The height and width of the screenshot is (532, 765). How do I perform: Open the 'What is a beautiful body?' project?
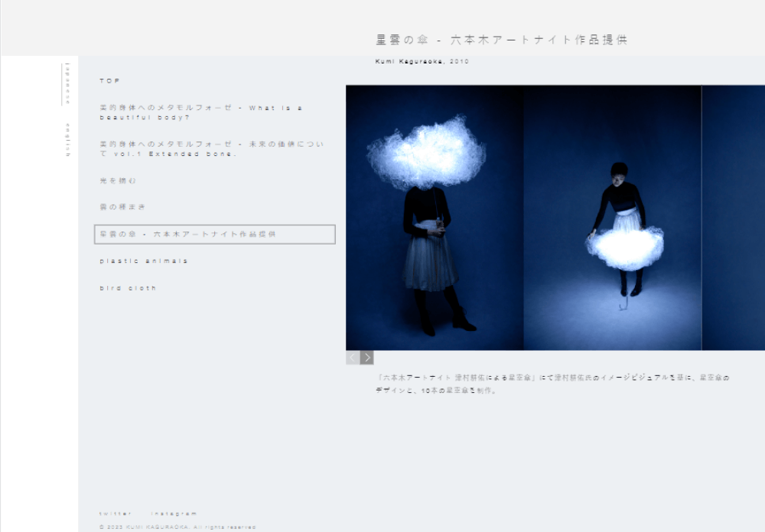(200, 112)
